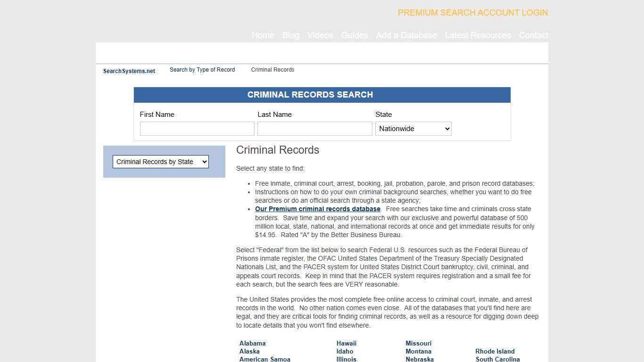The height and width of the screenshot is (362, 644).
Task: Select Alabama criminal records
Action: [252, 343]
